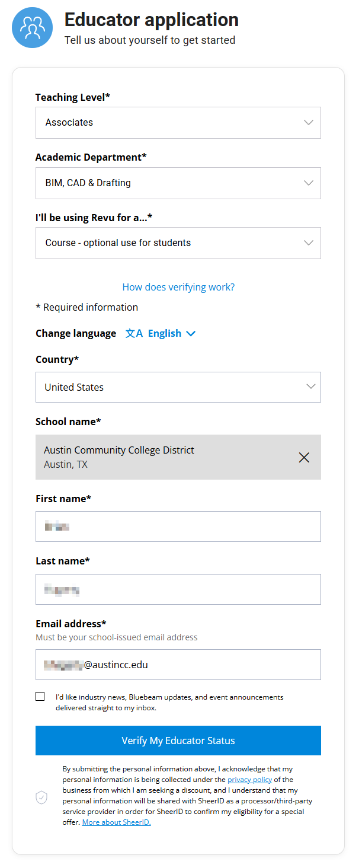Image resolution: width=359 pixels, height=868 pixels.
Task: Click the translate icon beside Change language
Action: [134, 333]
